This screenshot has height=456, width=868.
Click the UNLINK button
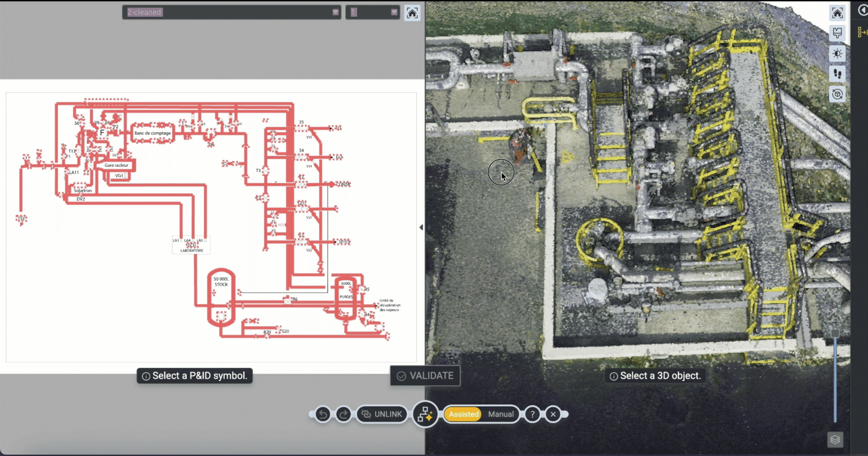(x=381, y=414)
